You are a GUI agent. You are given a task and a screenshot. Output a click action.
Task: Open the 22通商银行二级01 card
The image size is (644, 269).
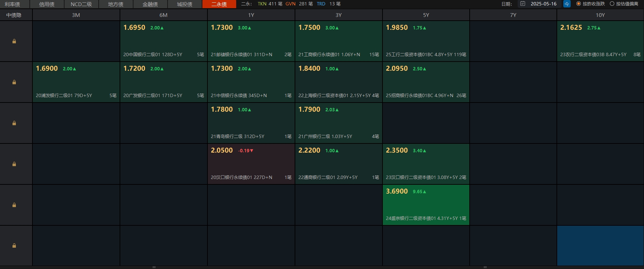339,164
